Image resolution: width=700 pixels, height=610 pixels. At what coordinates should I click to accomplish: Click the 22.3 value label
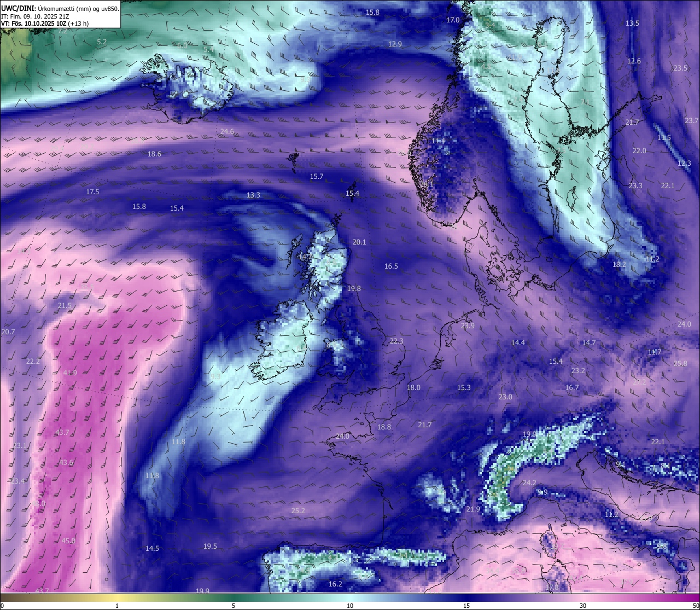pos(396,341)
